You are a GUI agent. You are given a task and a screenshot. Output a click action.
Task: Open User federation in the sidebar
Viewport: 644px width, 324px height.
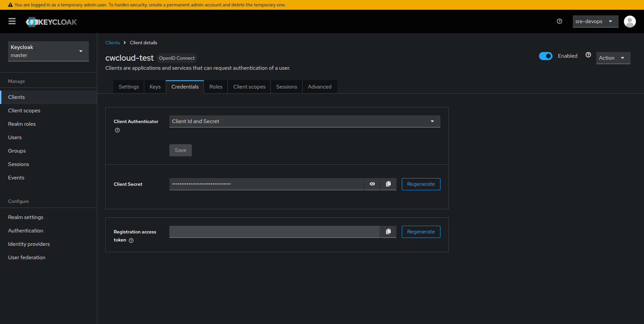pos(49,258)
